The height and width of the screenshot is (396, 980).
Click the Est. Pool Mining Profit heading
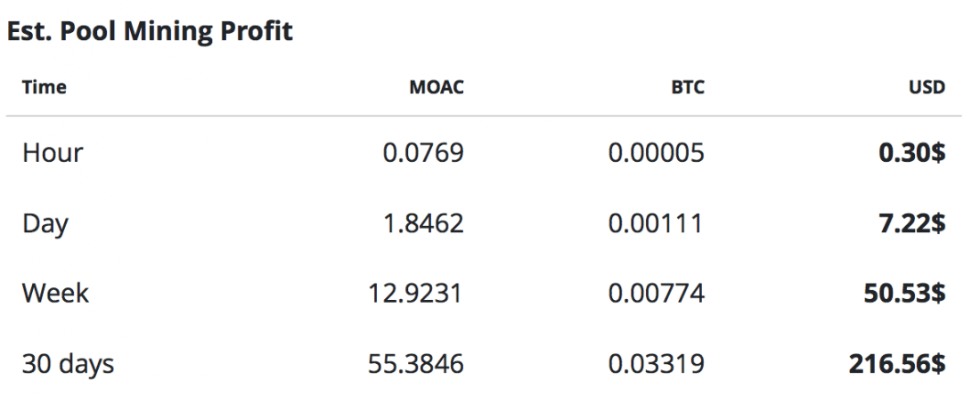(x=151, y=32)
